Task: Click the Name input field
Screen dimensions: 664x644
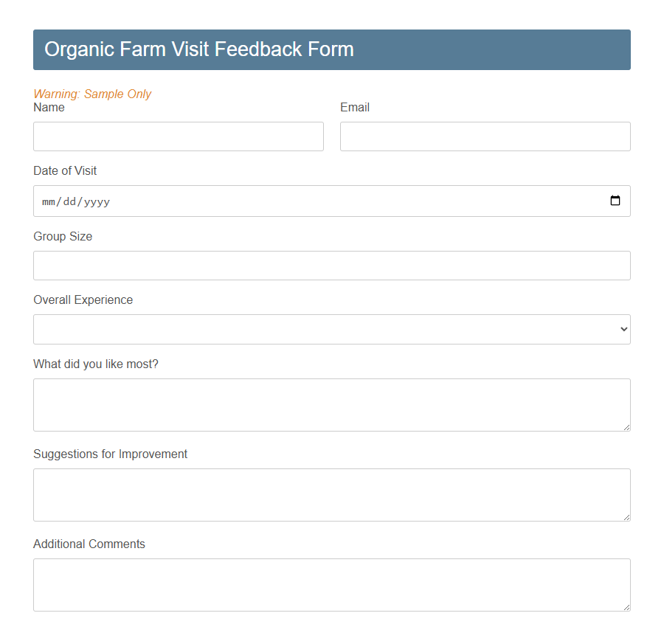Action: click(x=177, y=136)
